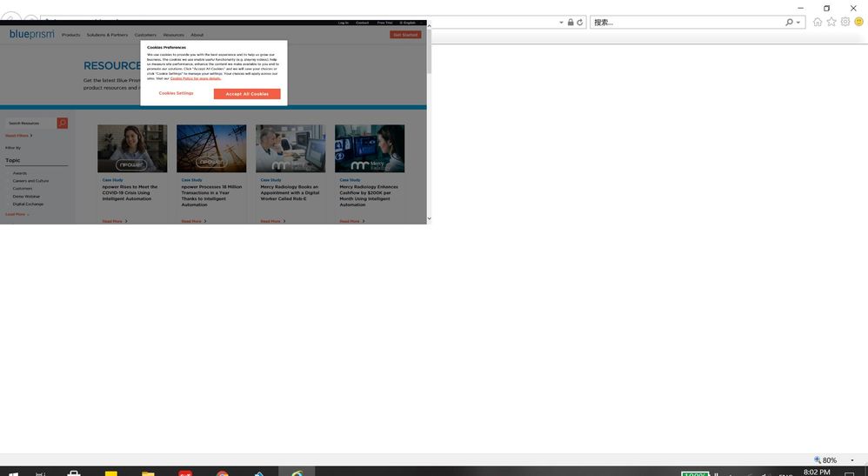Open the zoom level dropdown arrow

click(852, 460)
